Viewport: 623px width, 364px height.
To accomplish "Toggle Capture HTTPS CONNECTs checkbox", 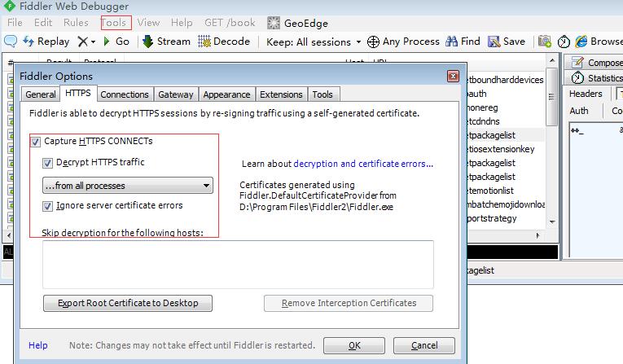I will [35, 142].
